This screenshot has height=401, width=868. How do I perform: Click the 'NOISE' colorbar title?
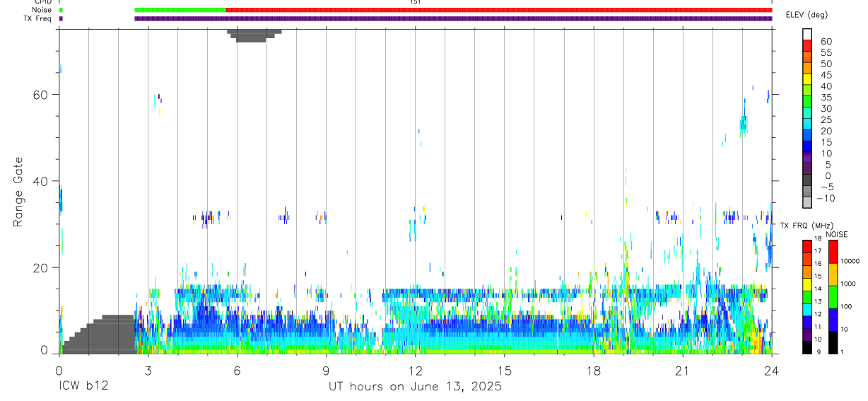pos(837,234)
